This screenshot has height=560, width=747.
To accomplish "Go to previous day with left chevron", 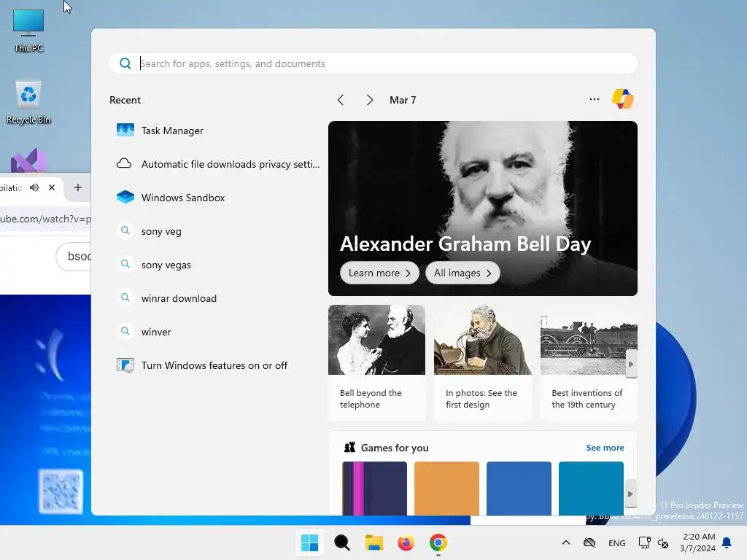I will click(x=340, y=100).
